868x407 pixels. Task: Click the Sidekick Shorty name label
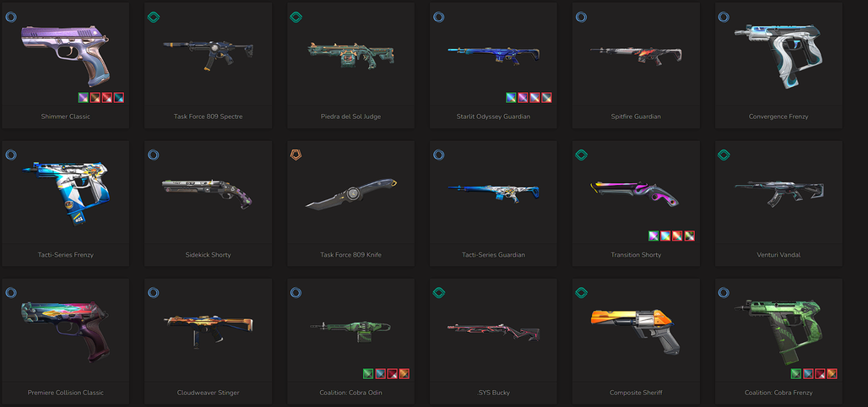pos(209,255)
